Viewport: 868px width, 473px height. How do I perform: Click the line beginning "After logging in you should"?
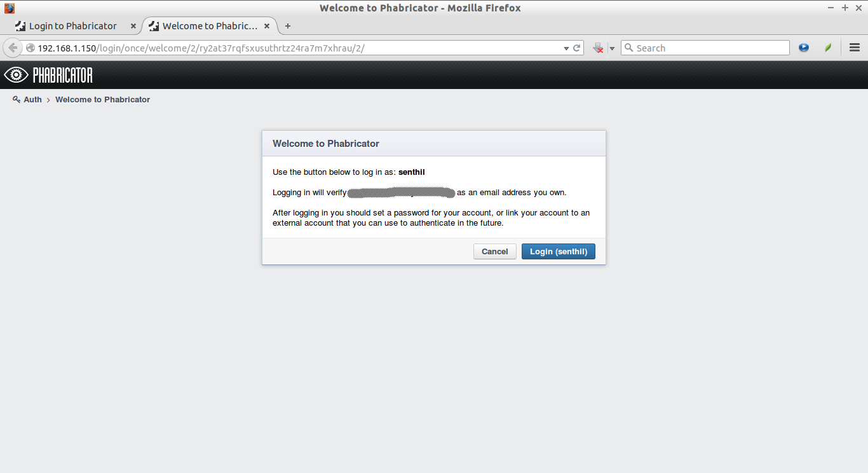point(431,213)
